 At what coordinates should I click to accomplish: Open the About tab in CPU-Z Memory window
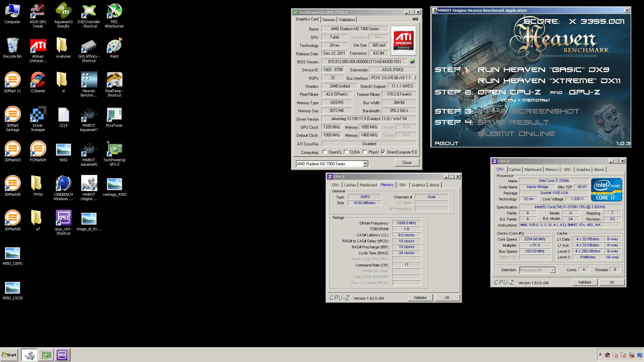[434, 185]
